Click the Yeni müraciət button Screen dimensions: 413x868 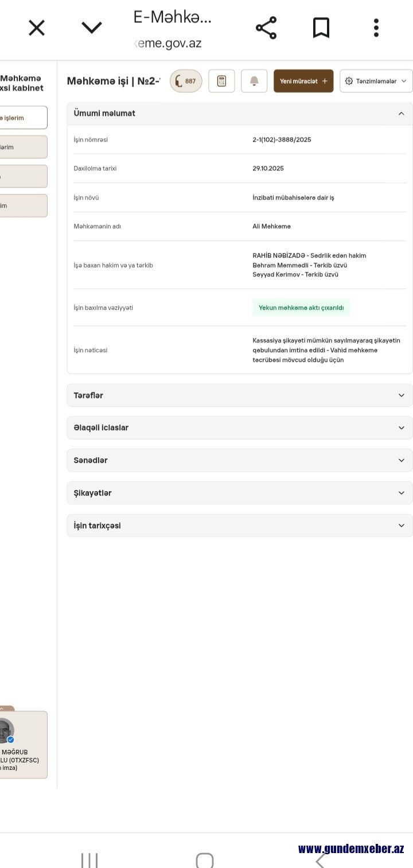tap(303, 81)
